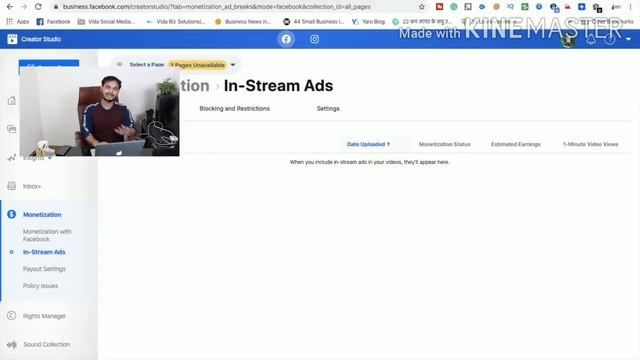Click the Rights Manager copyright icon
Viewport: 640px width, 360px height.
[11, 316]
